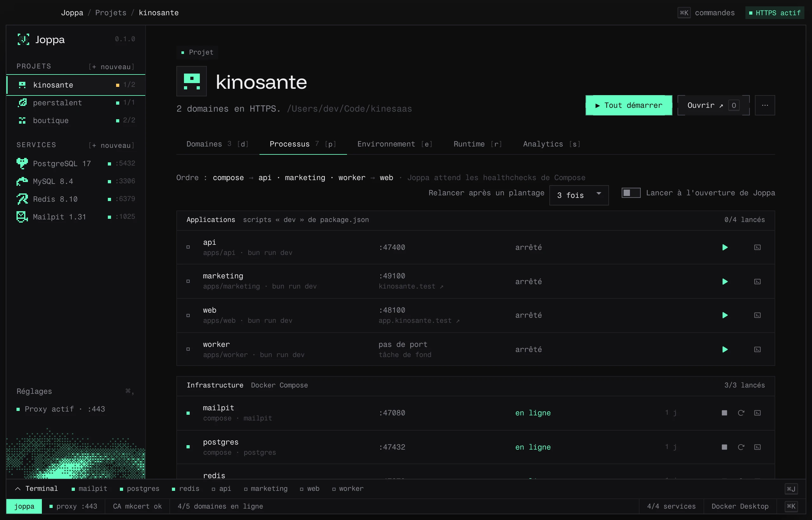Screen dimensions: 812x520
Task: Click 4/5 domaines en ligne status
Action: coord(220,506)
